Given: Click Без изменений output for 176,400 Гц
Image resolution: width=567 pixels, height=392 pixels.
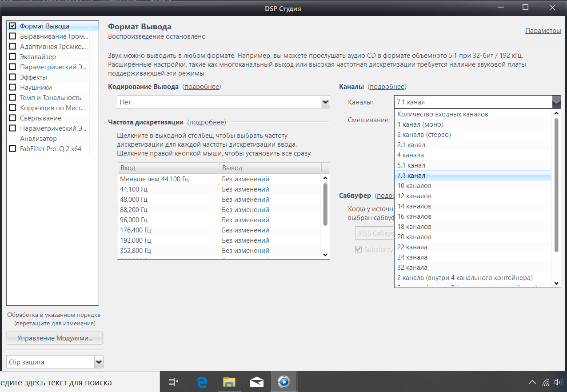Looking at the screenshot, I should tap(246, 230).
